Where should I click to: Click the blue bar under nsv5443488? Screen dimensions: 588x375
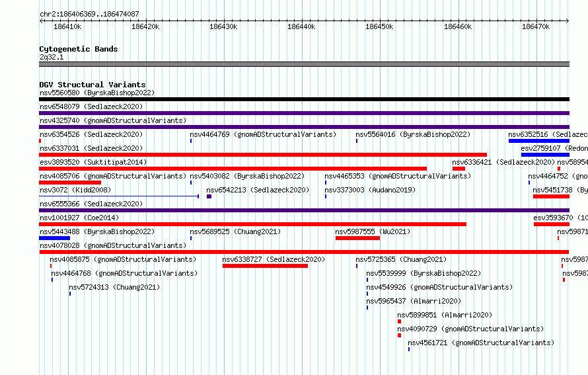(x=54, y=238)
